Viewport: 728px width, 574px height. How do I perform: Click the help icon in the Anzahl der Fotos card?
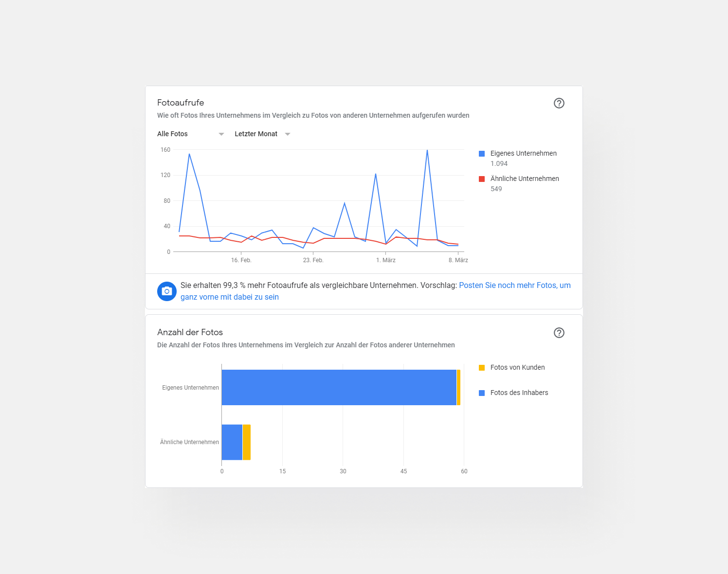(559, 333)
